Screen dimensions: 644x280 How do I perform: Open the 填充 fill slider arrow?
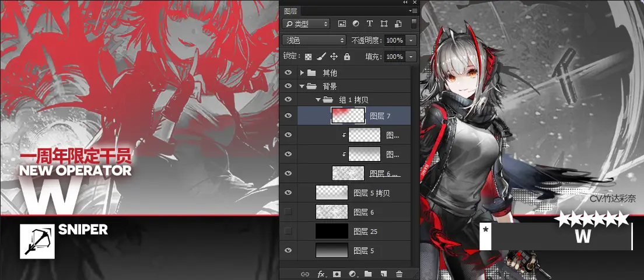[411, 56]
